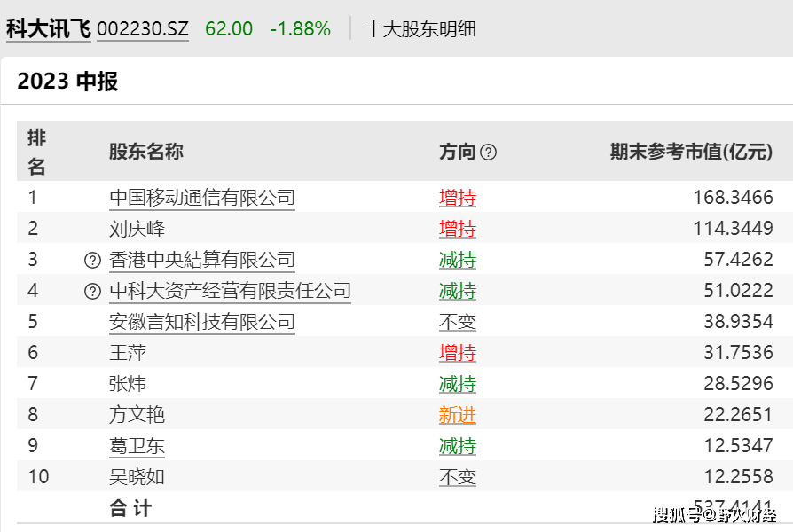Click question mark icon before 中科大资产经营有限责任公司
The image size is (793, 532).
click(x=92, y=291)
